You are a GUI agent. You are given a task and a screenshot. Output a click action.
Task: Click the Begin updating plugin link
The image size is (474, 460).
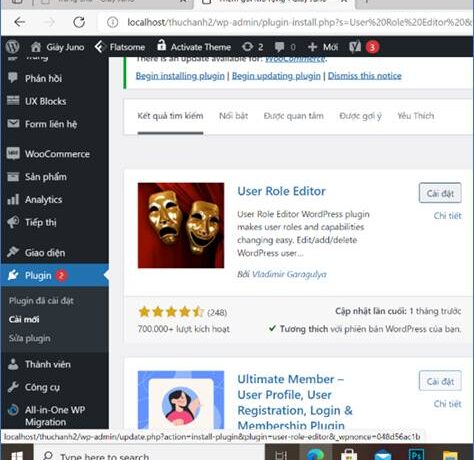[276, 76]
